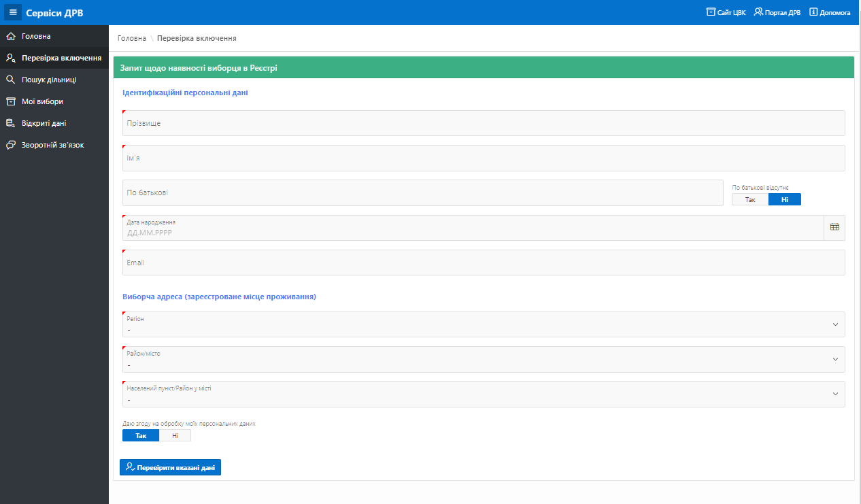
Task: Click the data-search icon for Відкриті дані
Action: pyautogui.click(x=10, y=123)
